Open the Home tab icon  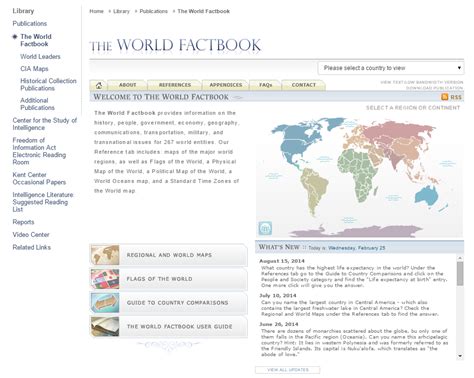99,85
